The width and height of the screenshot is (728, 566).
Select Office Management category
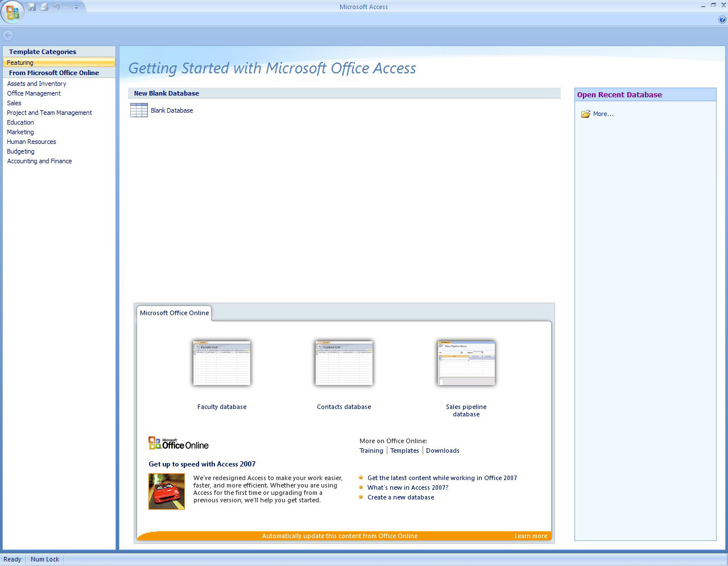pyautogui.click(x=34, y=93)
